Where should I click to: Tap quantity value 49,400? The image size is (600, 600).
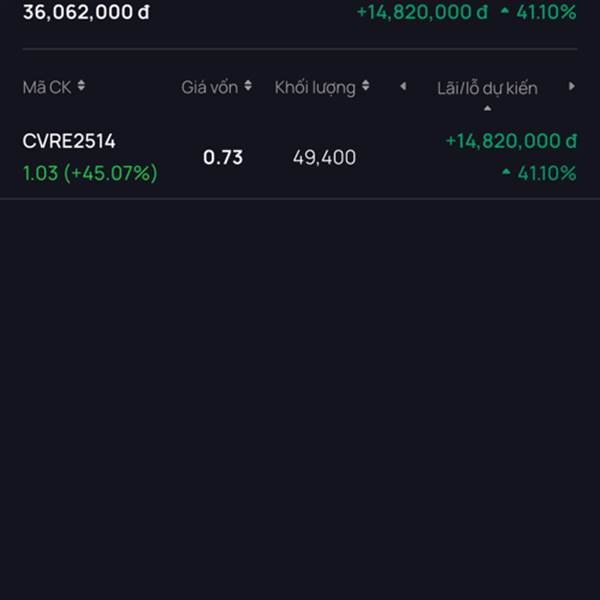(324, 158)
